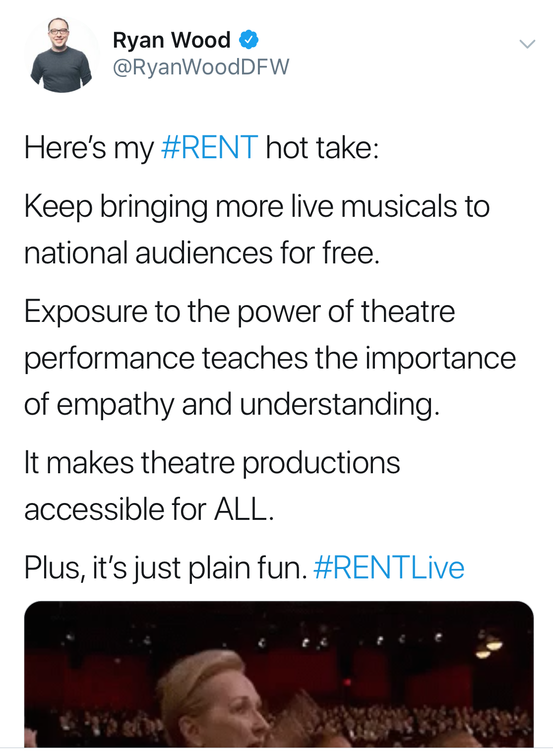The width and height of the screenshot is (553, 756).
Task: Select the "Keep bringing more live musicals" line
Action: click(x=256, y=206)
